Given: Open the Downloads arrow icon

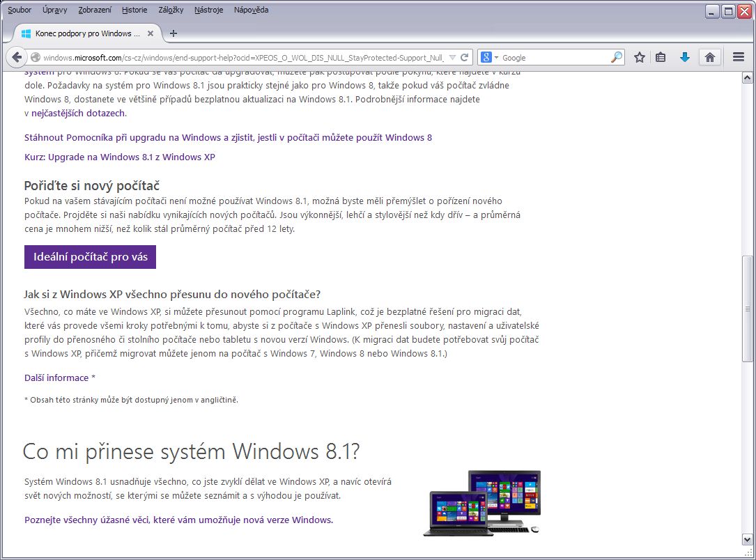Looking at the screenshot, I should tap(685, 57).
